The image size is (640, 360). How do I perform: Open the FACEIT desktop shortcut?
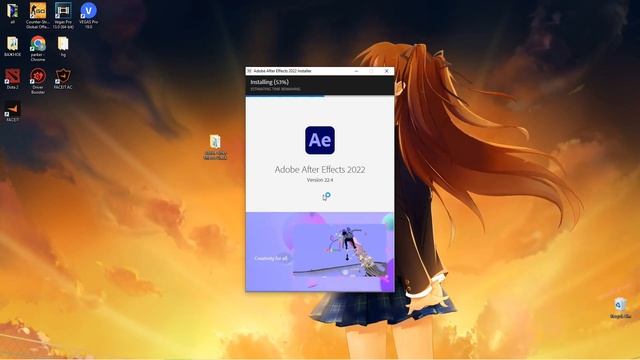(x=12, y=111)
